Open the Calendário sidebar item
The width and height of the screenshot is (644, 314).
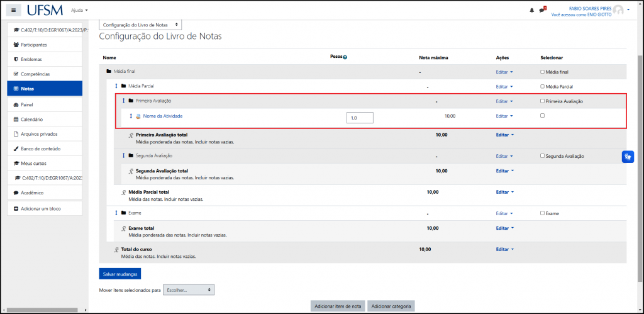(x=32, y=119)
